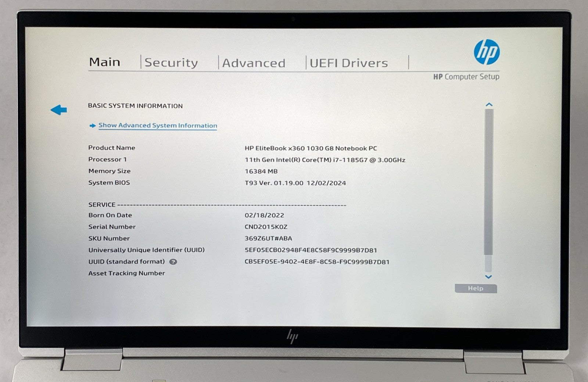
Task: Select the Main tab
Action: coord(105,62)
